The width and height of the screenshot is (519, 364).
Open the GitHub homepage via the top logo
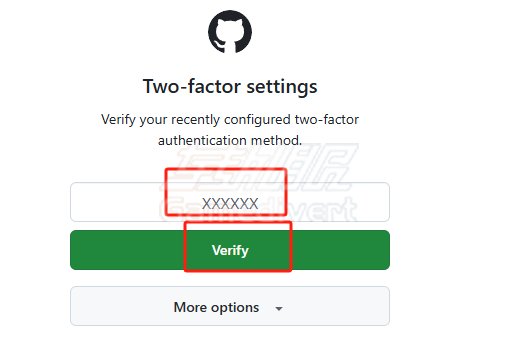230,32
